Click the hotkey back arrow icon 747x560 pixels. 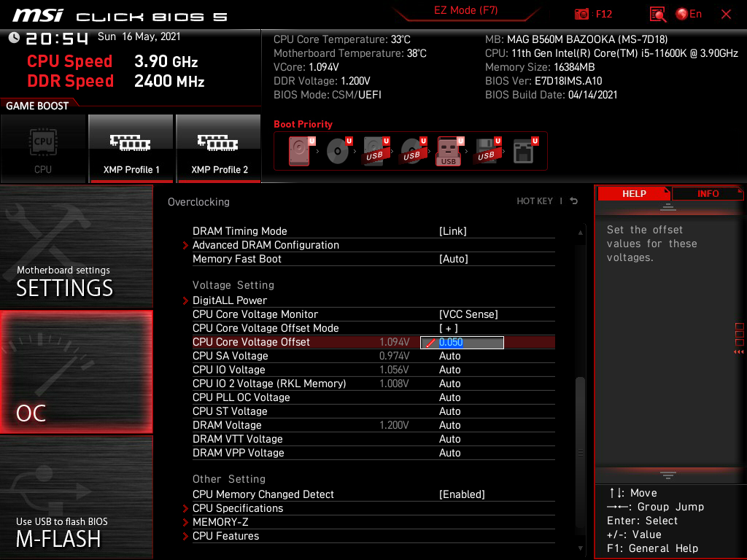[x=574, y=201]
